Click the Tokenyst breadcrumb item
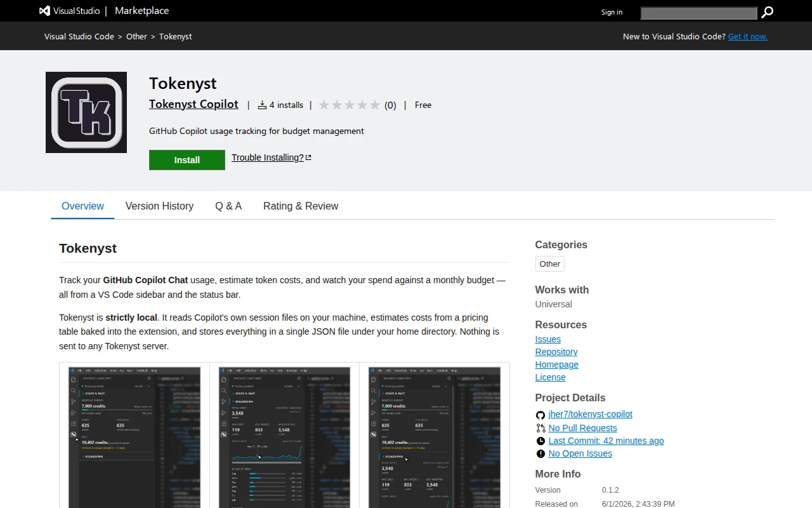Image resolution: width=812 pixels, height=508 pixels. 176,36
